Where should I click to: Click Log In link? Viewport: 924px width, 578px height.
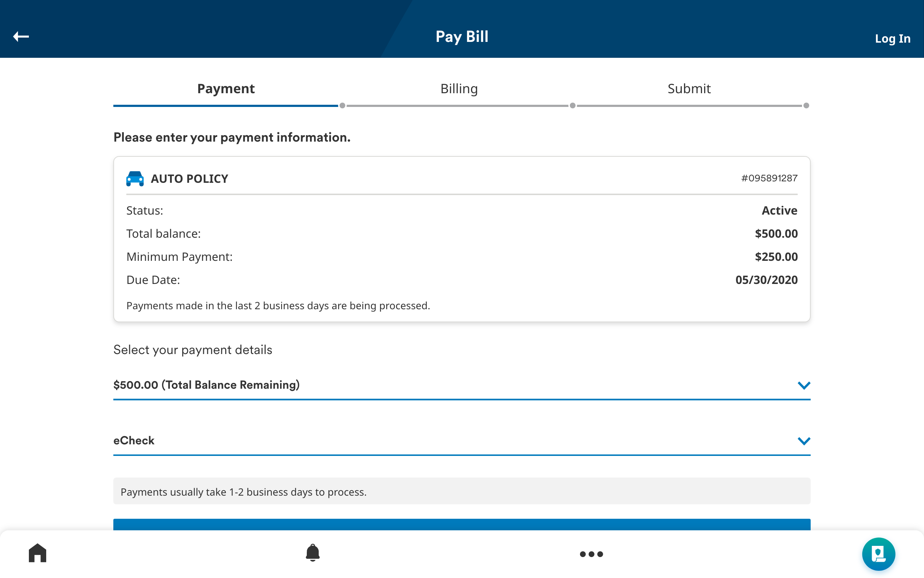tap(892, 39)
